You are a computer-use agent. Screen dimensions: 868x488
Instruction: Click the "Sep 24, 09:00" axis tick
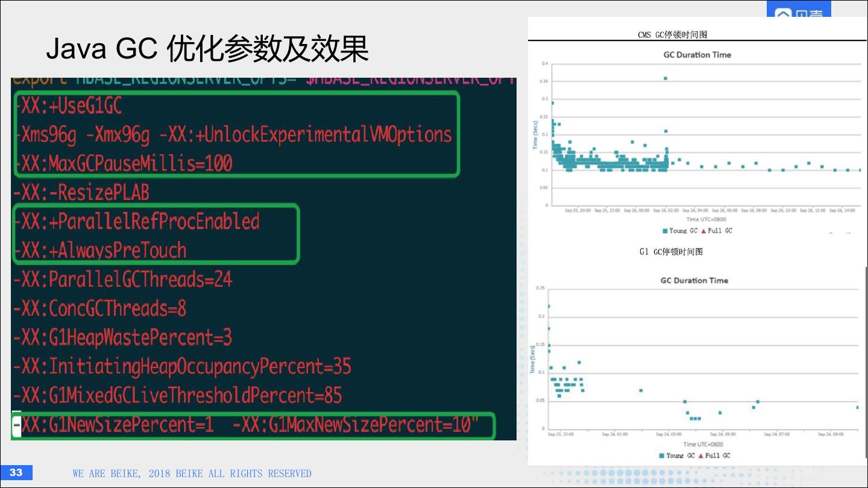(x=831, y=434)
